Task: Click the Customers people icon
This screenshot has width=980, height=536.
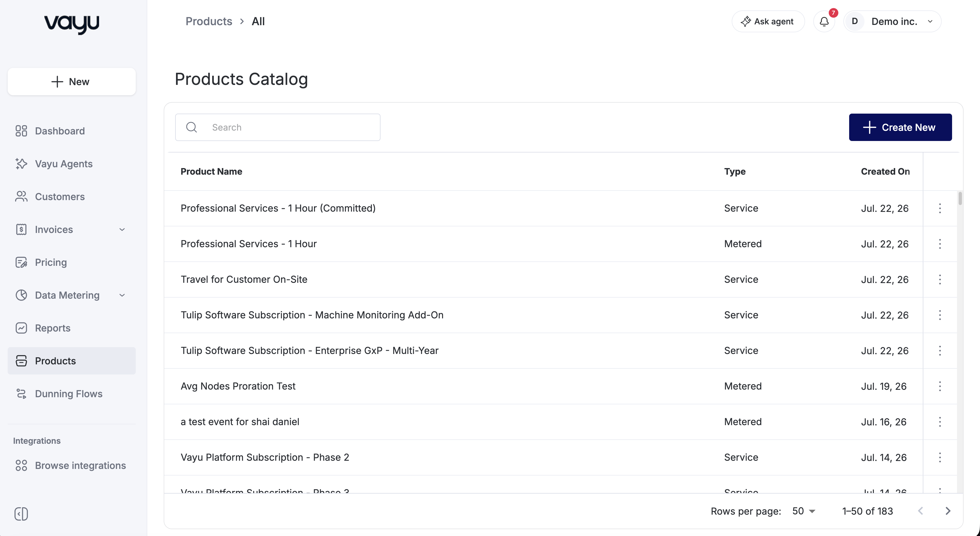Action: tap(21, 197)
